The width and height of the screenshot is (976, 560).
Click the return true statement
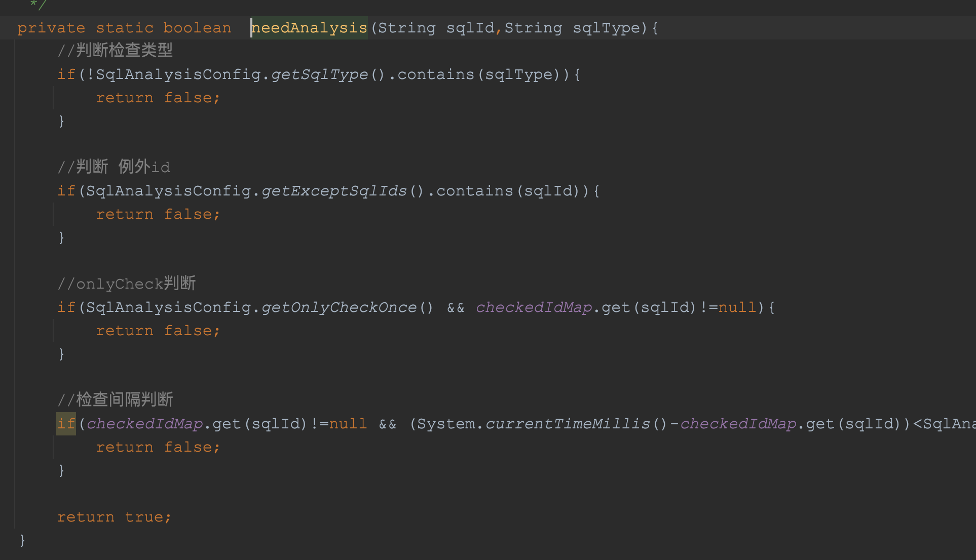point(114,517)
